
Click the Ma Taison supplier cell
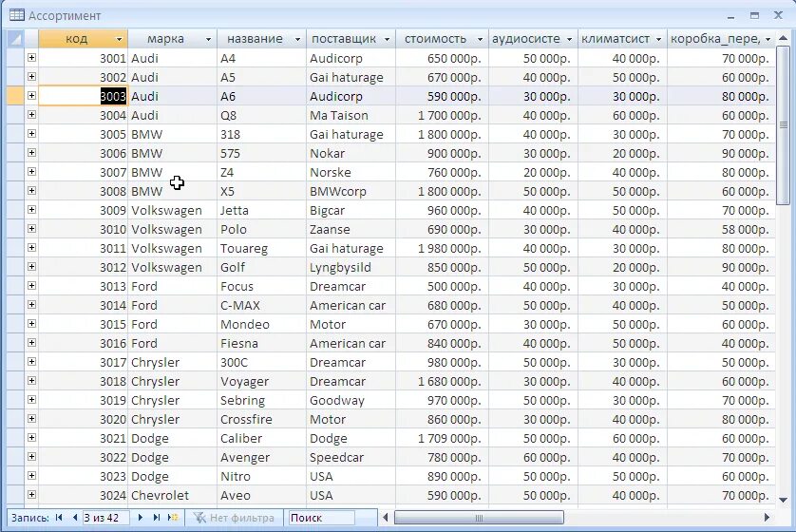[x=351, y=115]
